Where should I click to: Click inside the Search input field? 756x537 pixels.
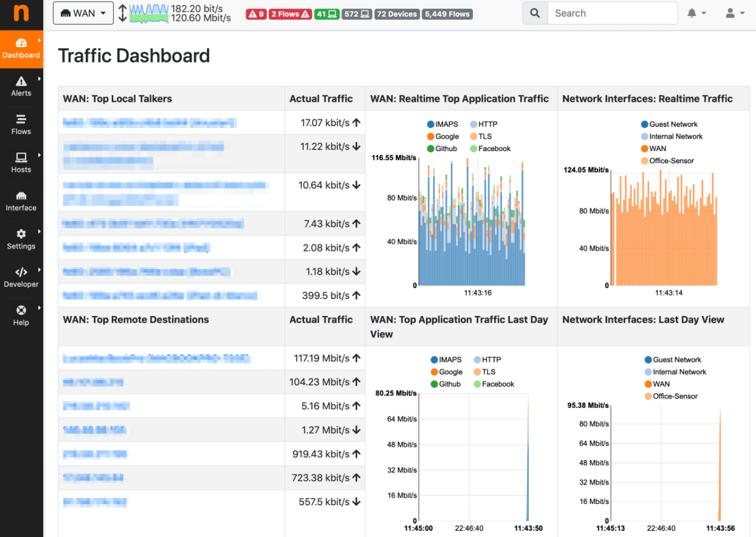[x=612, y=13]
